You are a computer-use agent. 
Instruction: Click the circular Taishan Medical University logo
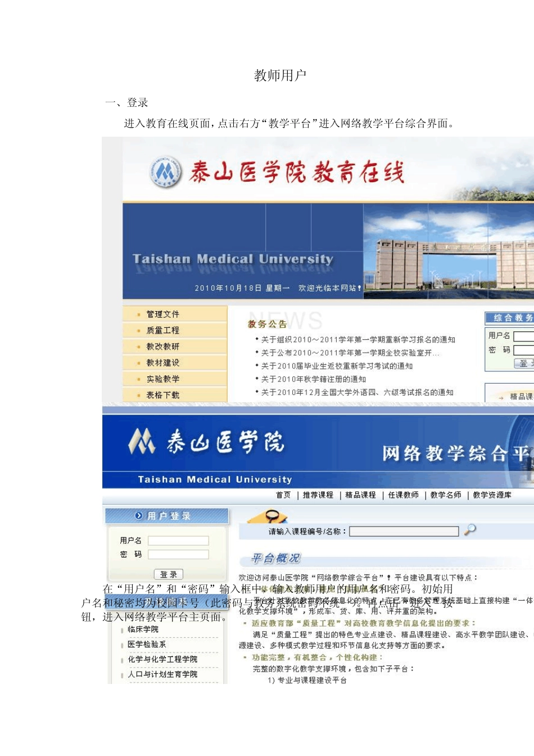click(166, 172)
